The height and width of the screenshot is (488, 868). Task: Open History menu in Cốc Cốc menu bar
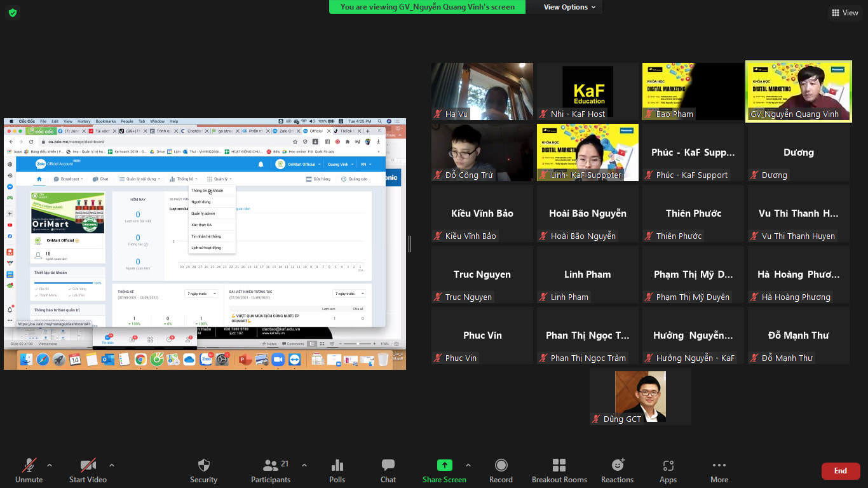[x=84, y=121]
